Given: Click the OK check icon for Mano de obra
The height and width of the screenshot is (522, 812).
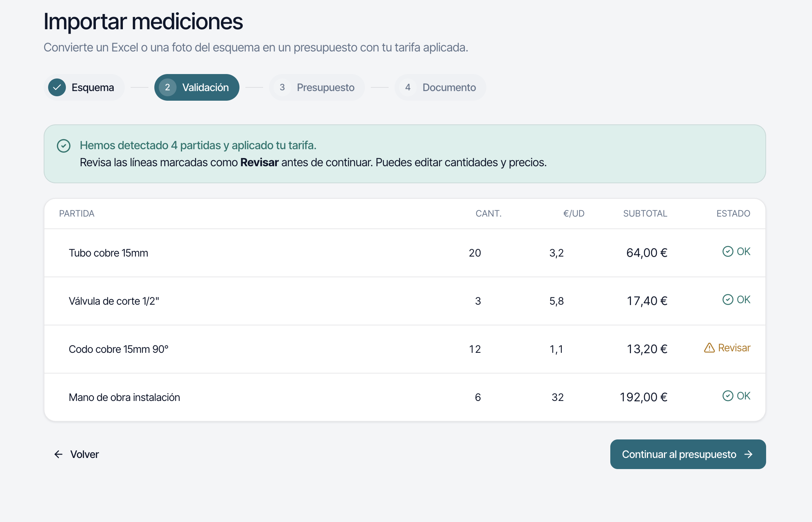Looking at the screenshot, I should (x=728, y=396).
